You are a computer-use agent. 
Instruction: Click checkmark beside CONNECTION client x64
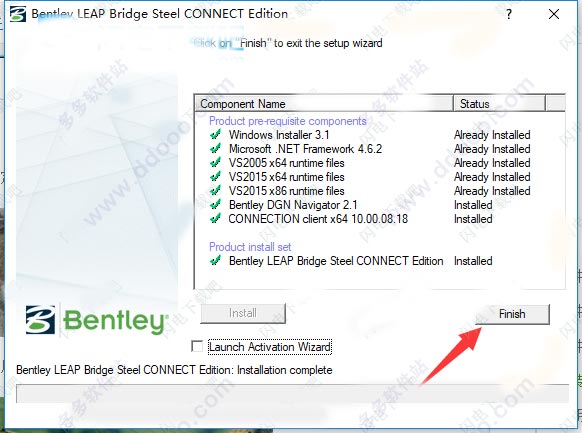coord(215,219)
